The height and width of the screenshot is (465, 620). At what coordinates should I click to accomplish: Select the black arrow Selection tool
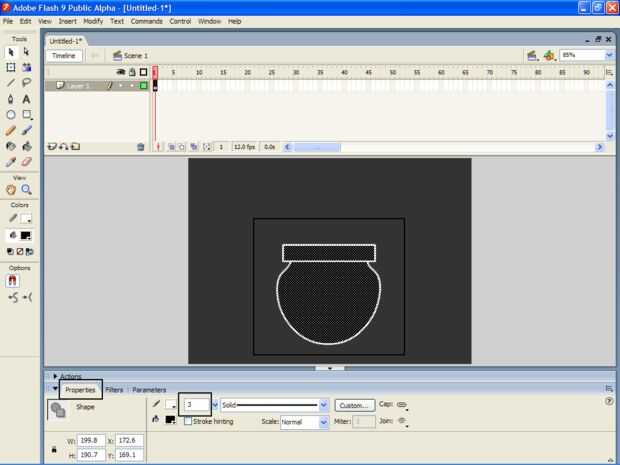click(x=11, y=52)
